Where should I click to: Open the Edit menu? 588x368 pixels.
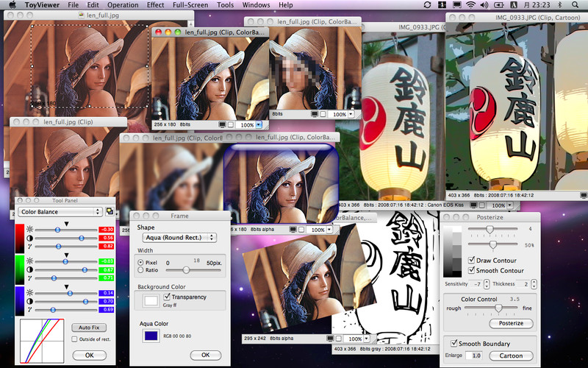pyautogui.click(x=93, y=5)
